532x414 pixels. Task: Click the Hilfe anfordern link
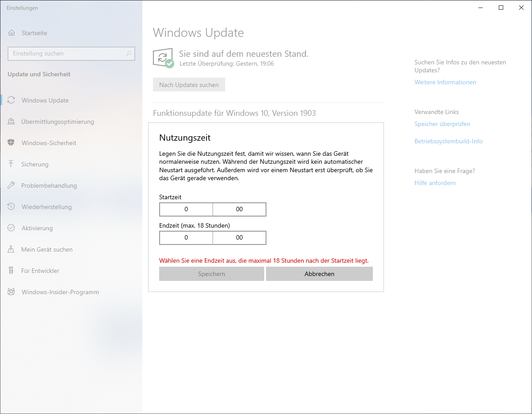[x=435, y=183]
